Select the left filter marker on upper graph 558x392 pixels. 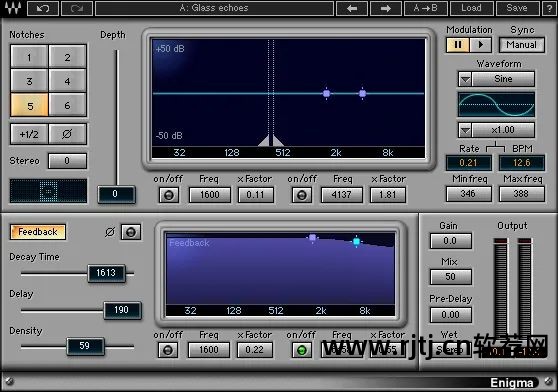[x=326, y=94]
